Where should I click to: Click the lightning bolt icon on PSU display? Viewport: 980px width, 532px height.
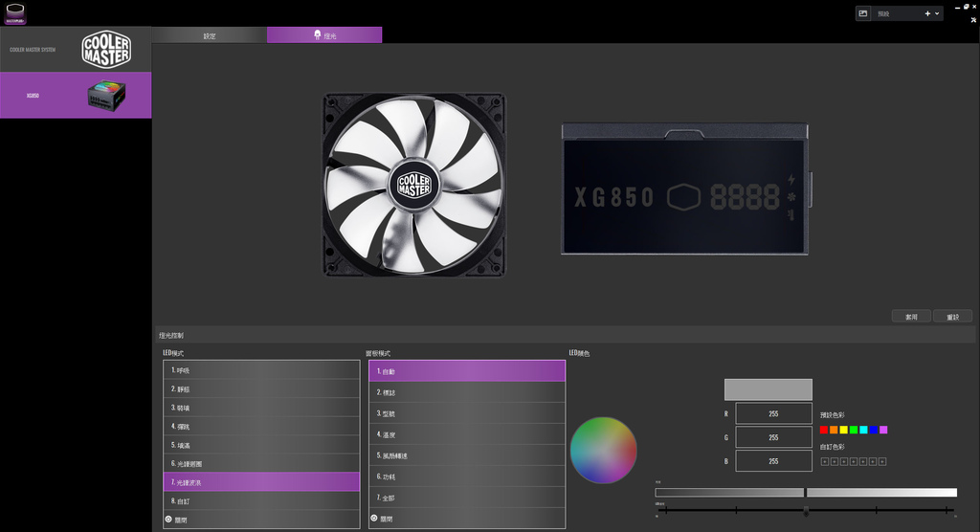791,180
